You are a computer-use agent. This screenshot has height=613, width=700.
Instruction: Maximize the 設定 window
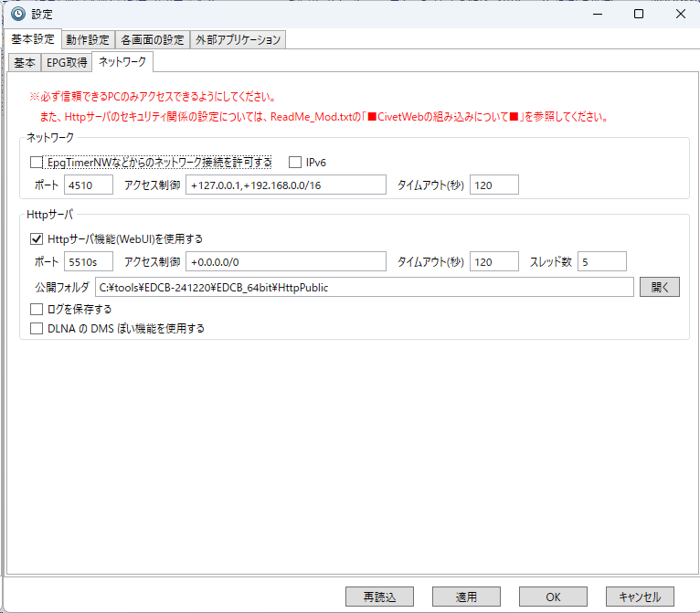639,15
